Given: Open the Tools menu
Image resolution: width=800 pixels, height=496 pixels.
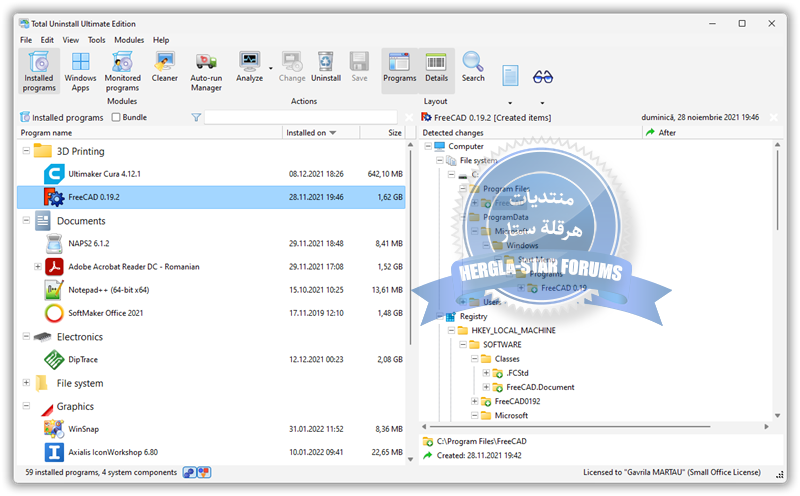Looking at the screenshot, I should click(x=96, y=40).
